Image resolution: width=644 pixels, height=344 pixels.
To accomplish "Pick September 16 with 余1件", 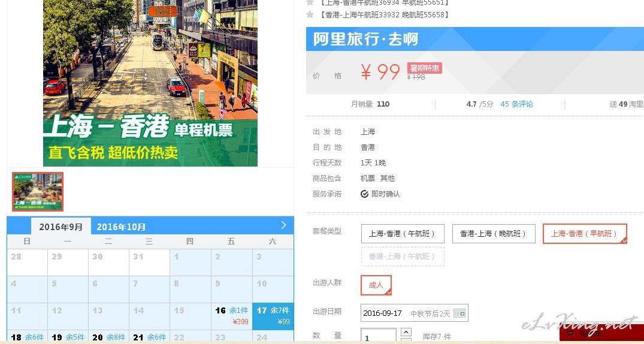I will point(232,316).
